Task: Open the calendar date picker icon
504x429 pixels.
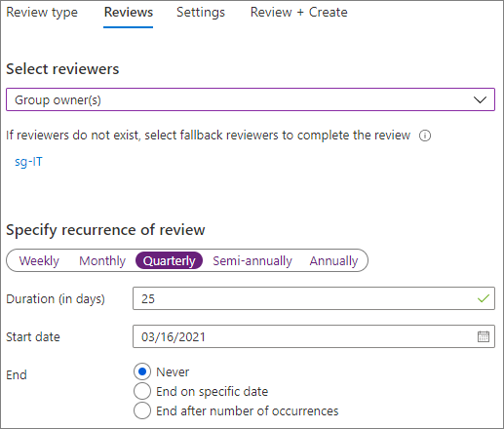Action: tap(484, 336)
